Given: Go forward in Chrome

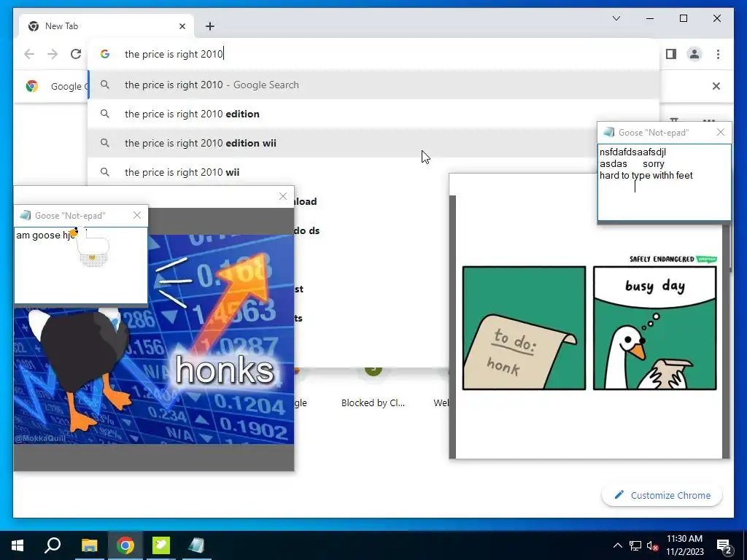Looking at the screenshot, I should click(x=53, y=54).
